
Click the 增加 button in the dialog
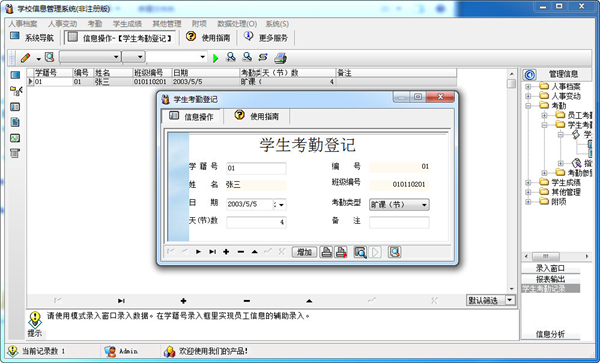[x=304, y=252]
